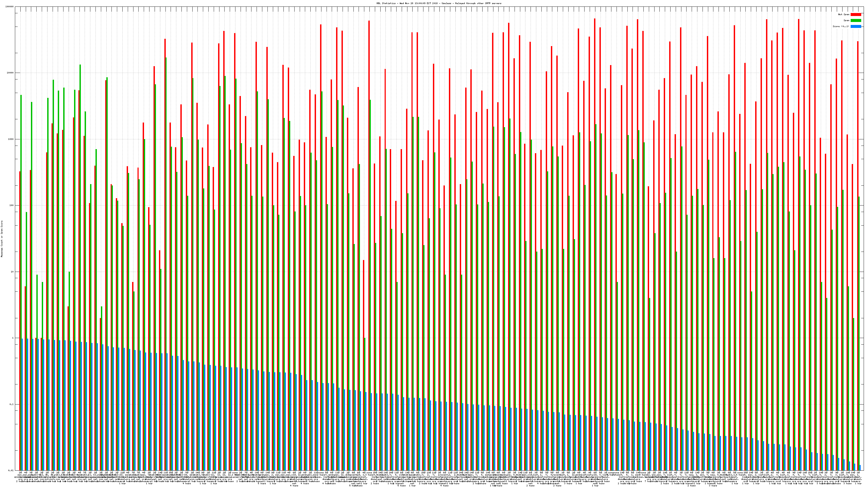This screenshot has width=868, height=488.
Task: Click the 1000 y-axis tick label
Action: (x=11, y=139)
